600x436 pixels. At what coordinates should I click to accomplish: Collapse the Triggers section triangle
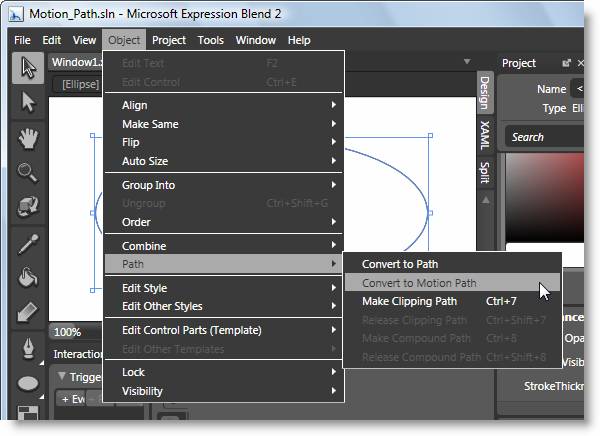(x=61, y=377)
